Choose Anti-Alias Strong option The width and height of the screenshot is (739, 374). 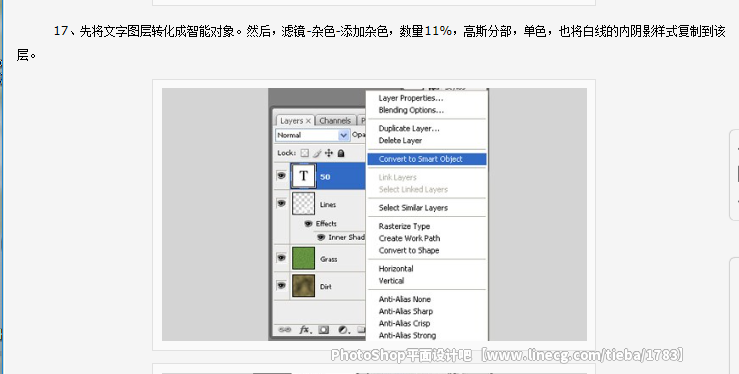(407, 335)
